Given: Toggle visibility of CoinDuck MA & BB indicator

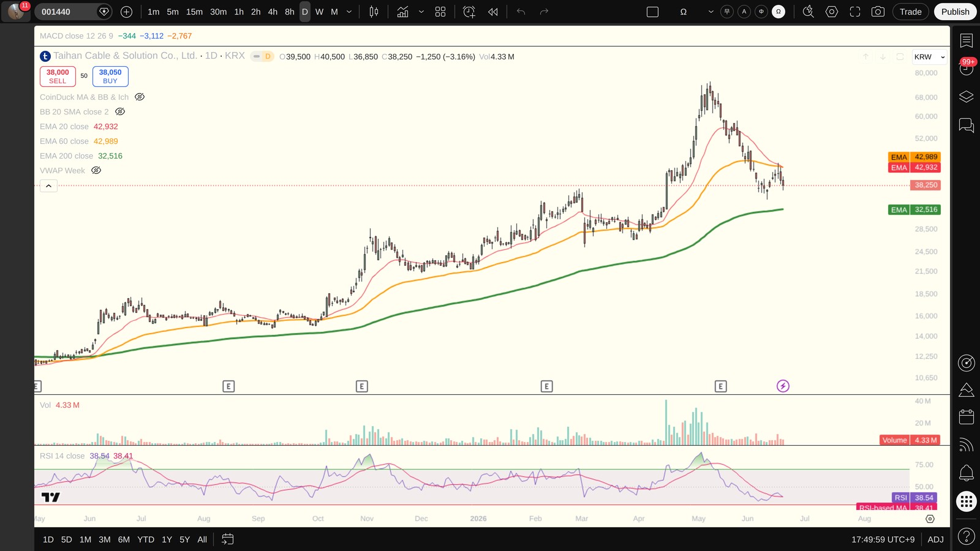Looking at the screenshot, I should tap(140, 97).
